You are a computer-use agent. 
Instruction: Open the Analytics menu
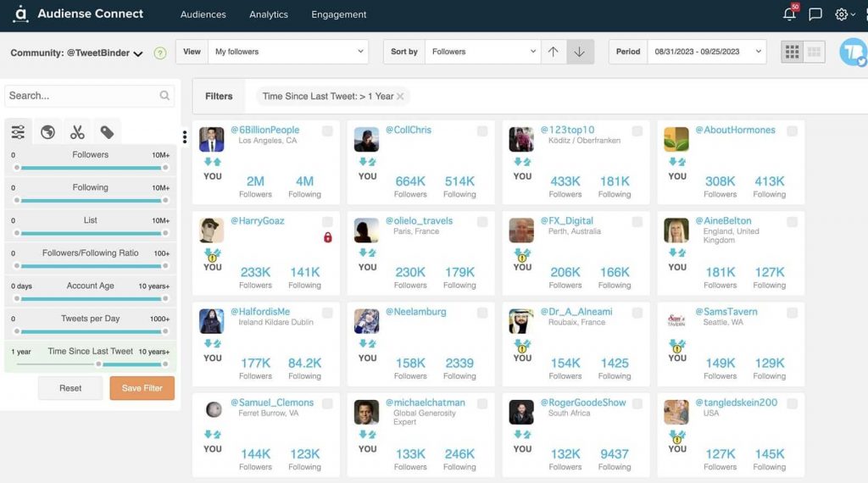coord(269,14)
